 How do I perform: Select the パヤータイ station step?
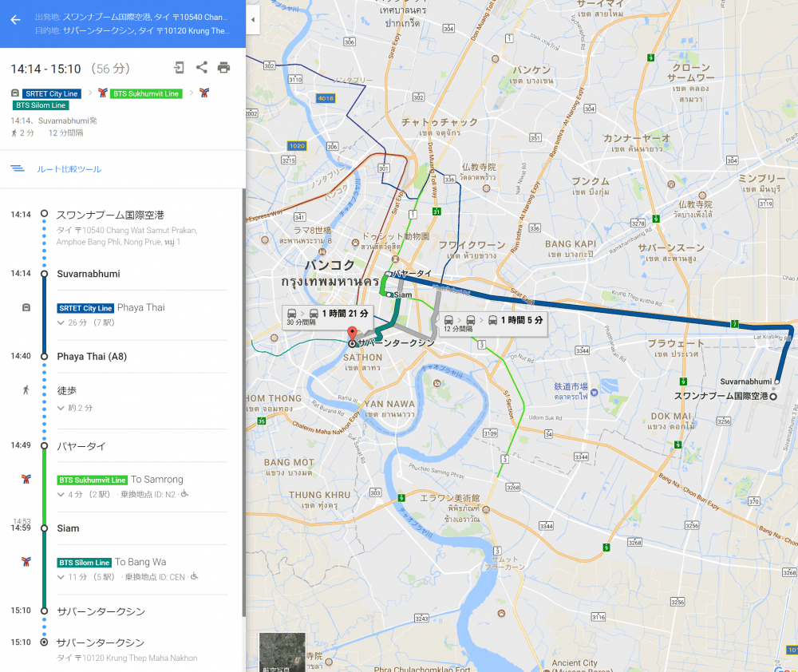[81, 446]
